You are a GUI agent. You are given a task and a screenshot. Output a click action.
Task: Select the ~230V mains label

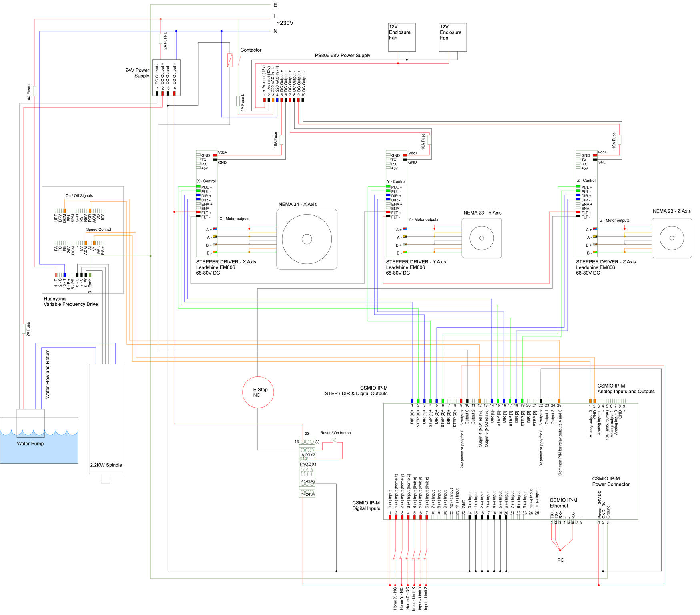pyautogui.click(x=285, y=23)
